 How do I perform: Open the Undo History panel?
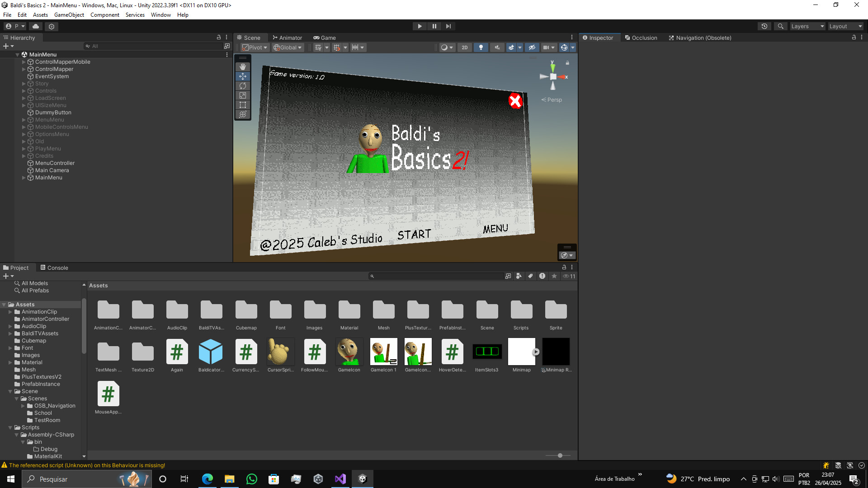[764, 26]
